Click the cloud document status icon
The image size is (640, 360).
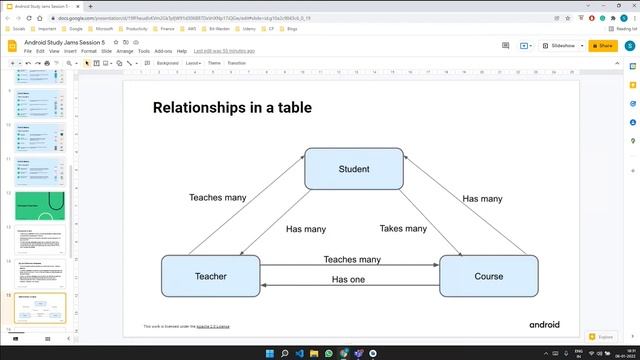(x=136, y=42)
